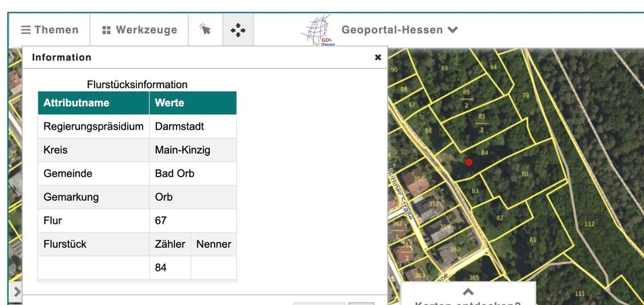This screenshot has width=644, height=305.
Task: Select parcel 89 at the map top
Action: pos(444,68)
